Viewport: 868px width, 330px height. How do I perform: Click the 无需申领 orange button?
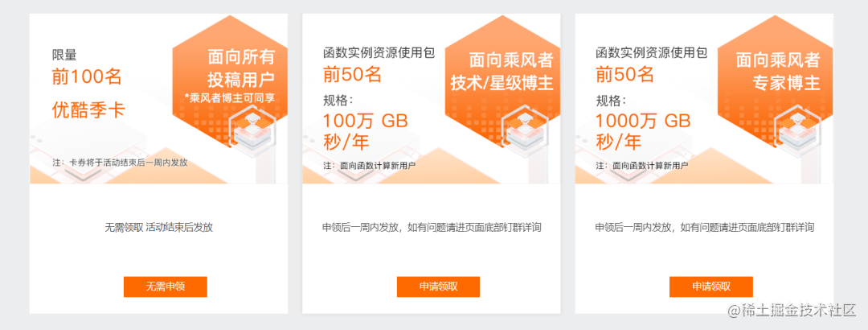pos(165,287)
